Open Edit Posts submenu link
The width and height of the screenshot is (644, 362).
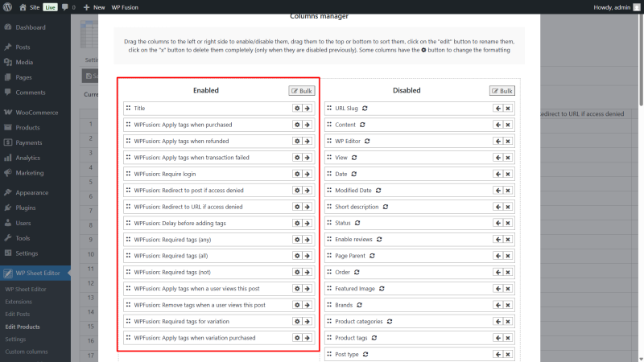[18, 314]
